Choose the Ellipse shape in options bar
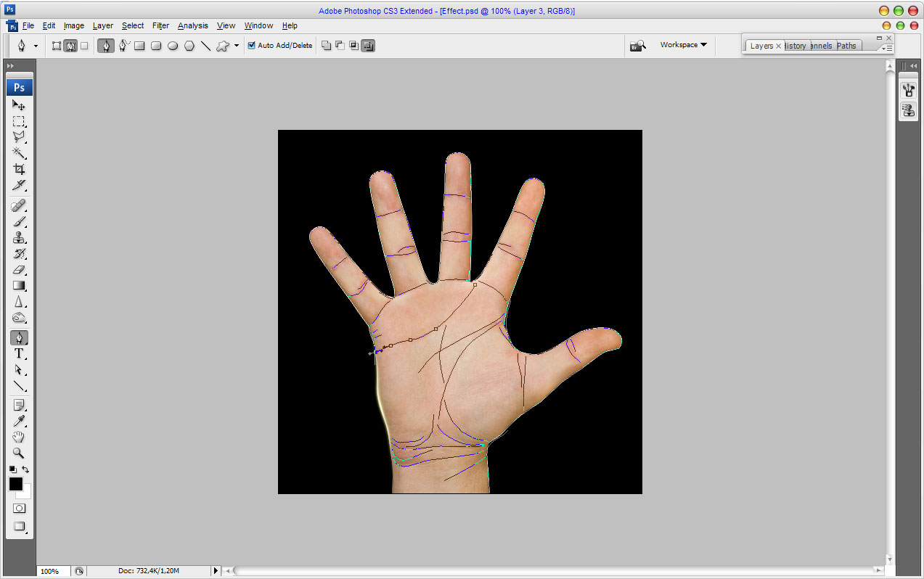The image size is (924, 579). coord(173,46)
